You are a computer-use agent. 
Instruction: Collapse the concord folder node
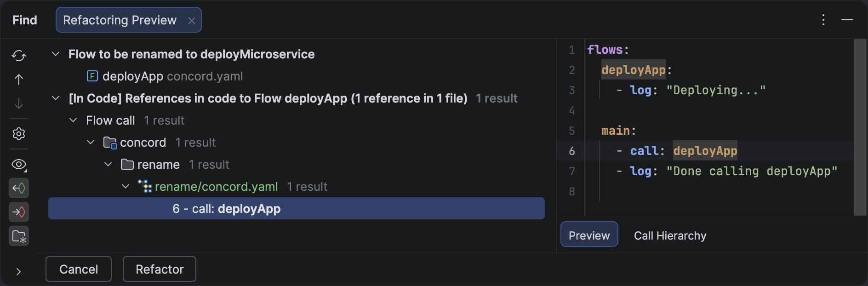pyautogui.click(x=90, y=142)
